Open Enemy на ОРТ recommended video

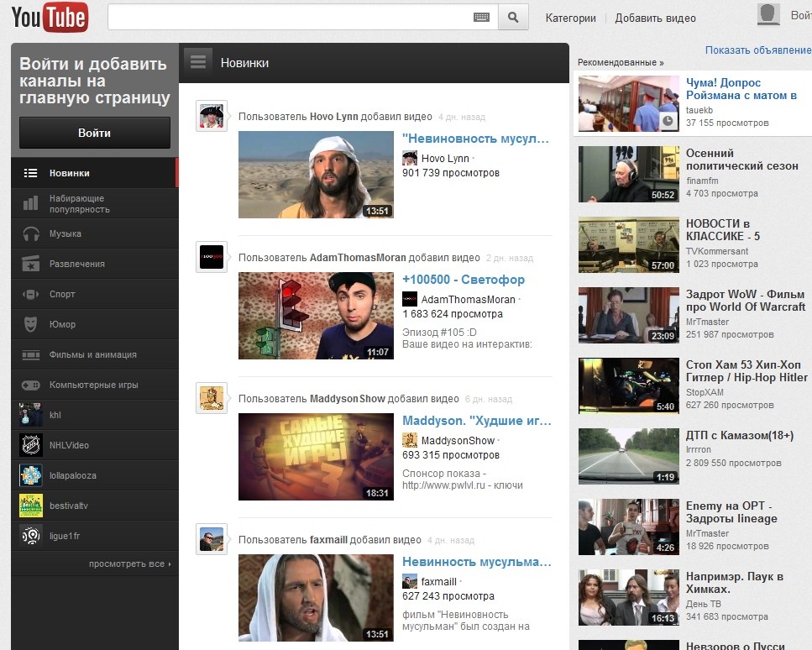tap(731, 512)
